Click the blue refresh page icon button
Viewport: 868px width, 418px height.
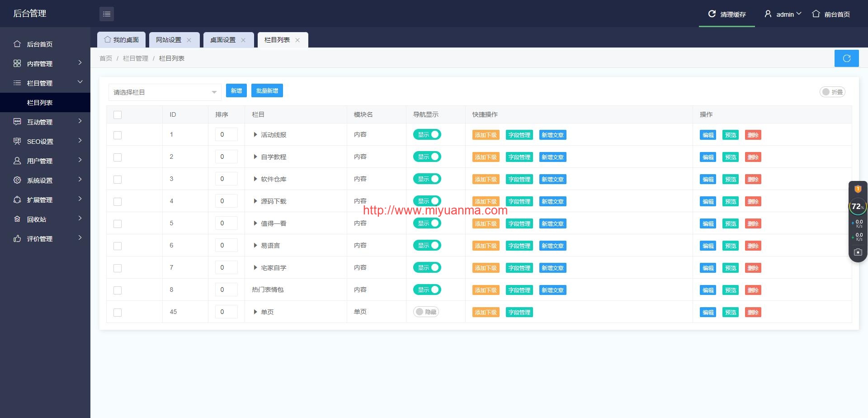point(846,58)
